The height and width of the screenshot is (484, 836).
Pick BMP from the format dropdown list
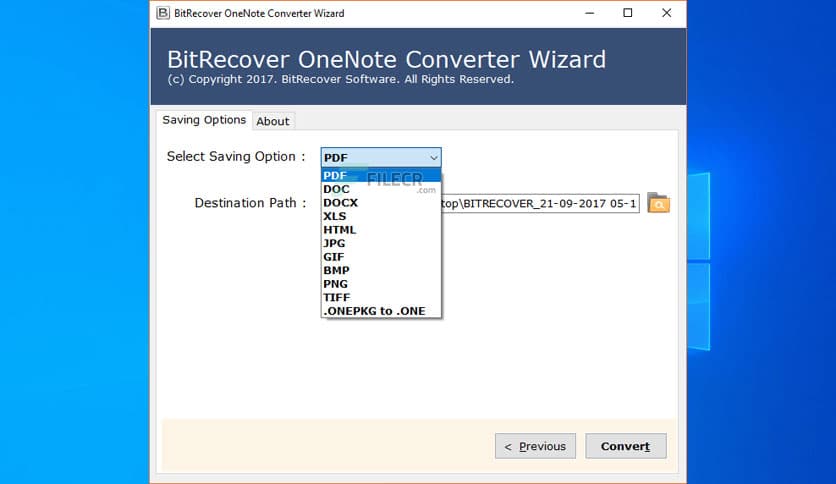pyautogui.click(x=381, y=270)
